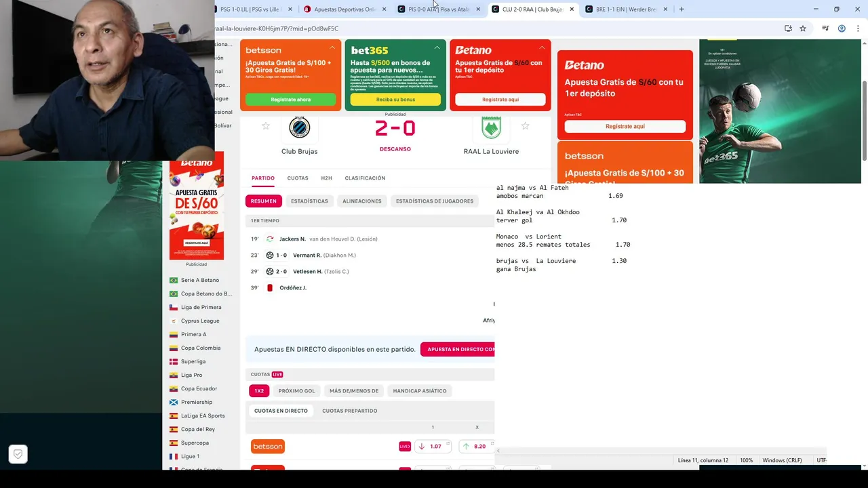Viewport: 868px width, 488px height.
Task: Click the goal ball icon for Vetlesen H.
Action: pos(270,272)
